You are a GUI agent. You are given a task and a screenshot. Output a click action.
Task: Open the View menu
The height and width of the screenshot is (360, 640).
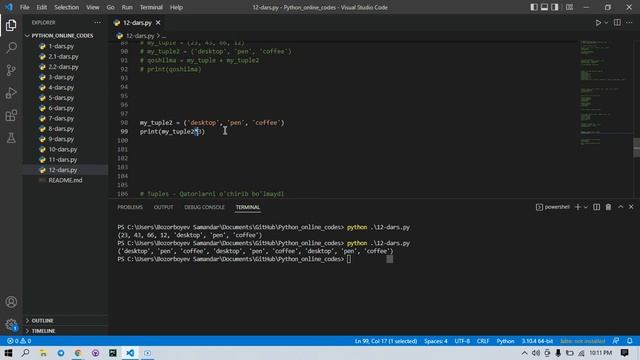(x=93, y=7)
